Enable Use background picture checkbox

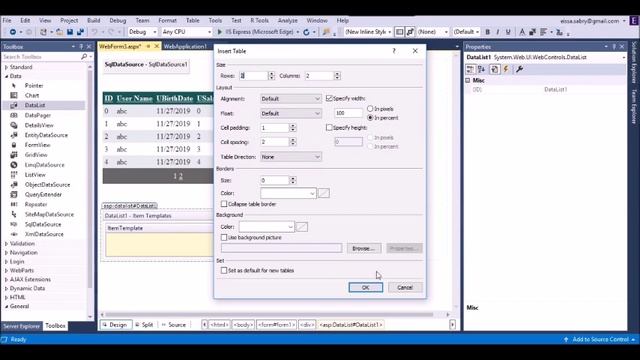click(x=224, y=237)
